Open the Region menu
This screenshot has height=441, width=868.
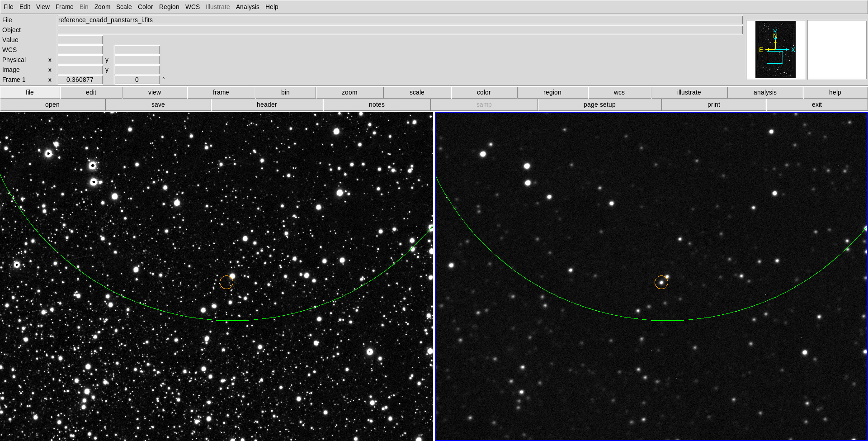pos(169,7)
